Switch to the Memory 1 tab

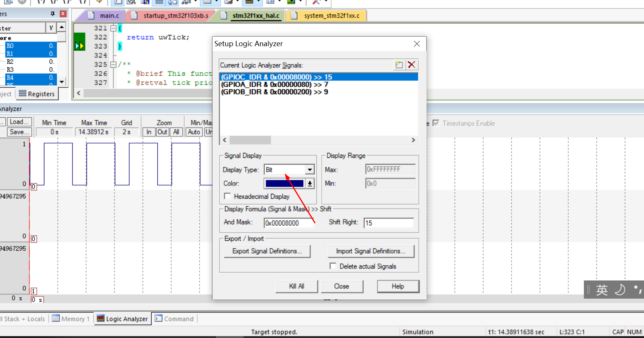(x=71, y=319)
